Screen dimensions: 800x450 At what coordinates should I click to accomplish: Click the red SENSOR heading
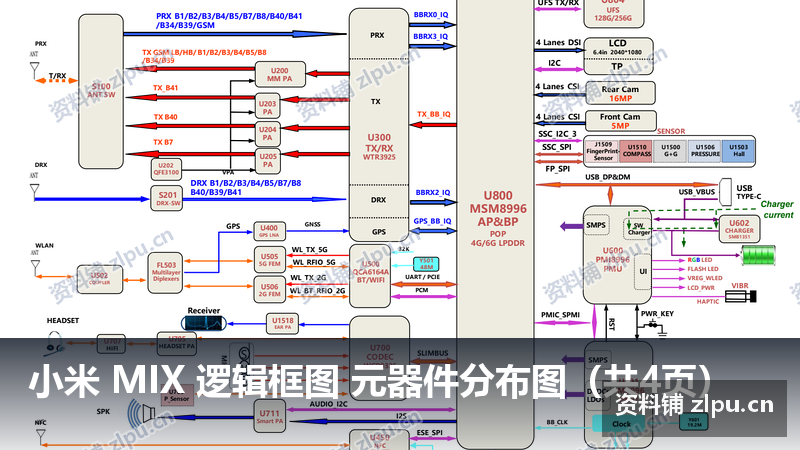[x=671, y=132]
